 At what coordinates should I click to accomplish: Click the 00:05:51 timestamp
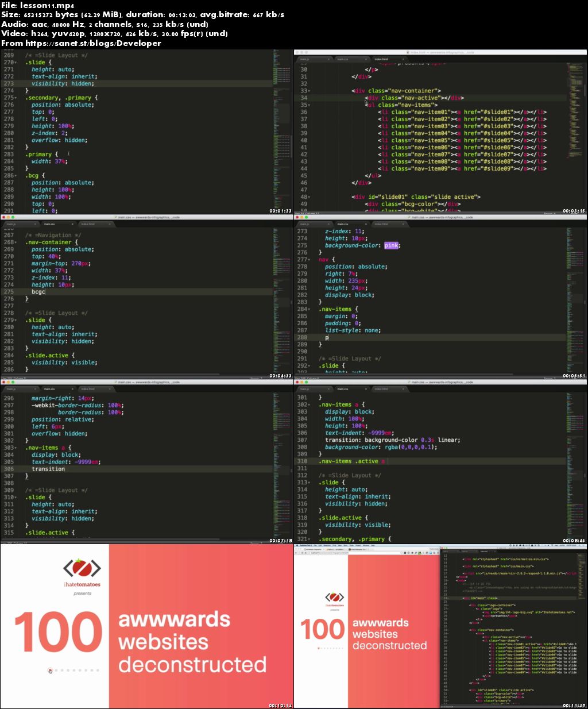pos(574,376)
